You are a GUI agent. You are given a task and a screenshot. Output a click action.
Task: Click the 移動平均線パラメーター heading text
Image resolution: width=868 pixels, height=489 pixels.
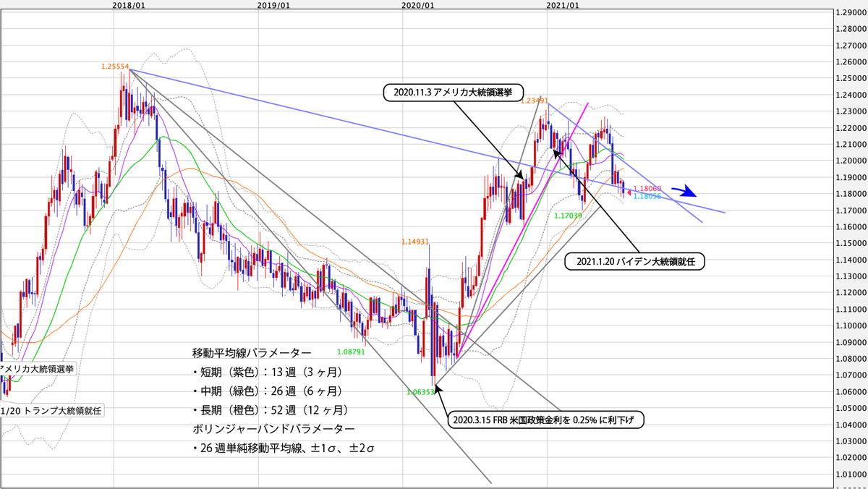(x=252, y=354)
